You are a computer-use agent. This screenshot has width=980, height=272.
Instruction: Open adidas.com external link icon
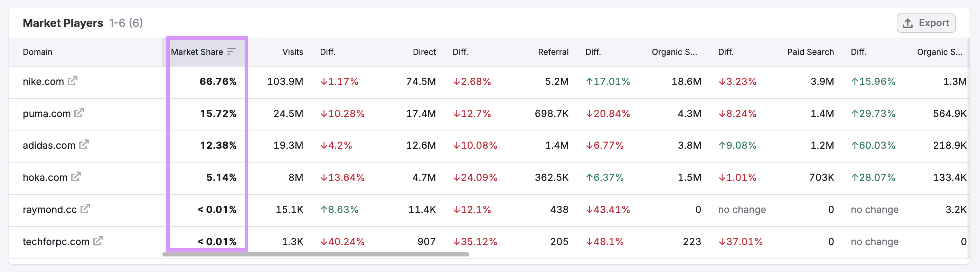(84, 145)
